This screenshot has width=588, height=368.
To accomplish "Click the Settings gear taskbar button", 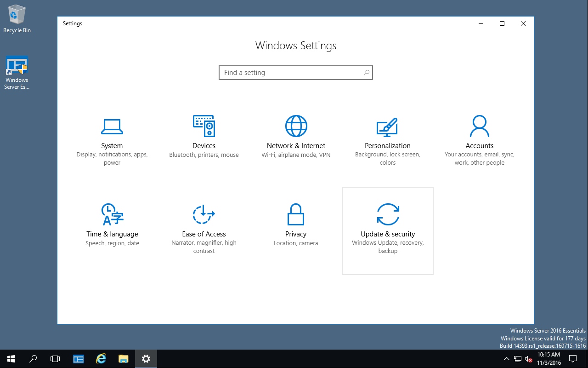I will tap(146, 359).
